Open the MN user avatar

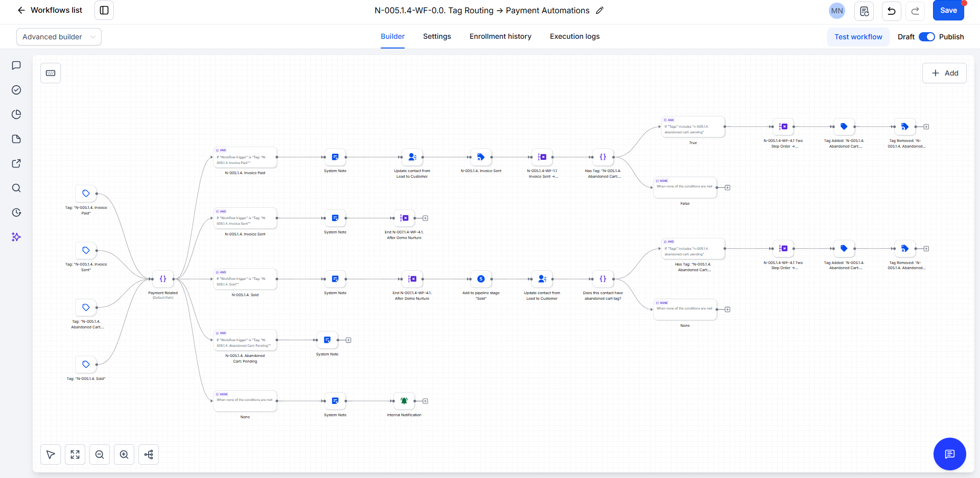click(836, 11)
